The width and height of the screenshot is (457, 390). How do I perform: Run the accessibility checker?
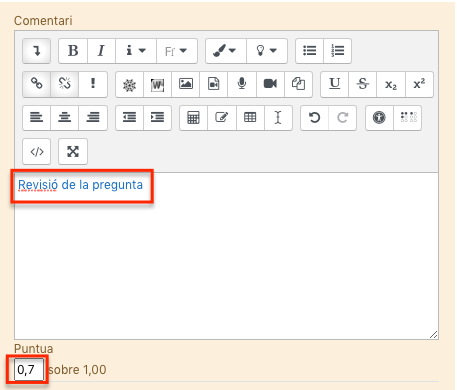pos(379,118)
